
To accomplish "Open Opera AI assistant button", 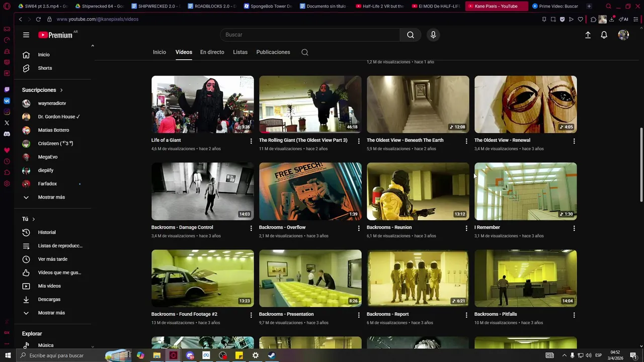I will pyautogui.click(x=623, y=19).
